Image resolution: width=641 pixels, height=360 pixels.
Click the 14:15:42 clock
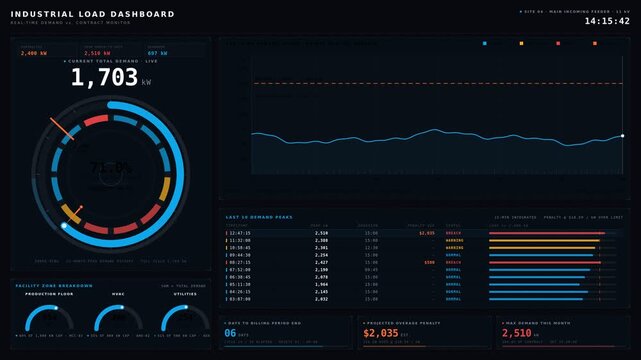point(607,21)
